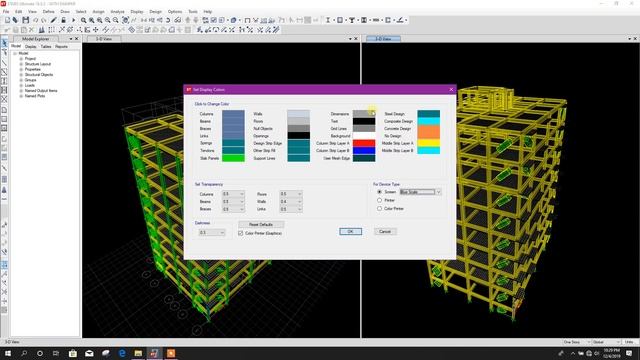Open Microsoft Store from the taskbar
This screenshot has width=640, height=360.
pyautogui.click(x=73, y=353)
